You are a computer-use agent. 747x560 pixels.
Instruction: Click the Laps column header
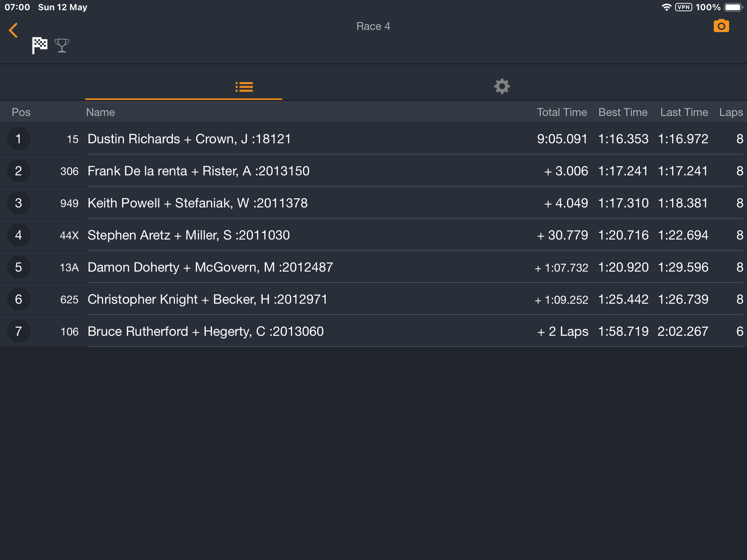pos(731,112)
